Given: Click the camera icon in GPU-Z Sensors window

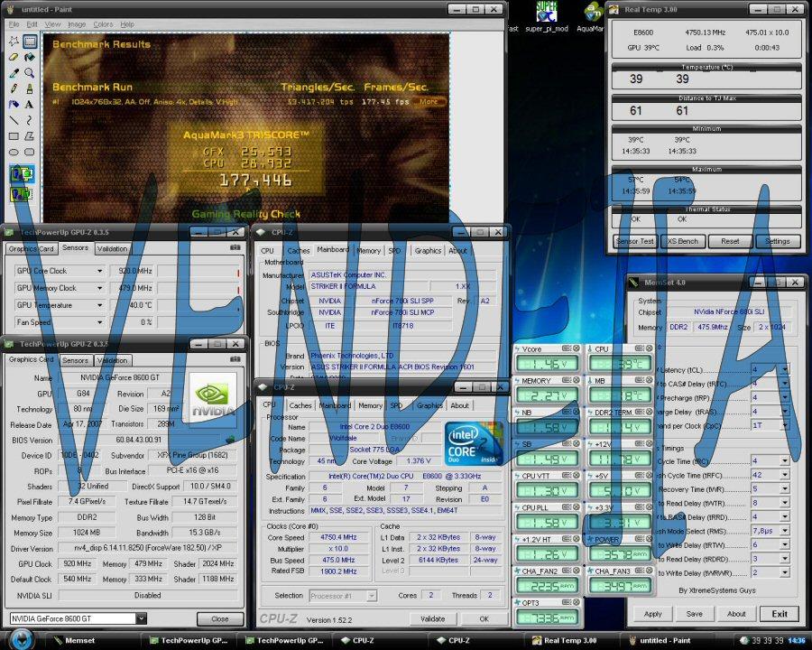Looking at the screenshot, I should (235, 247).
